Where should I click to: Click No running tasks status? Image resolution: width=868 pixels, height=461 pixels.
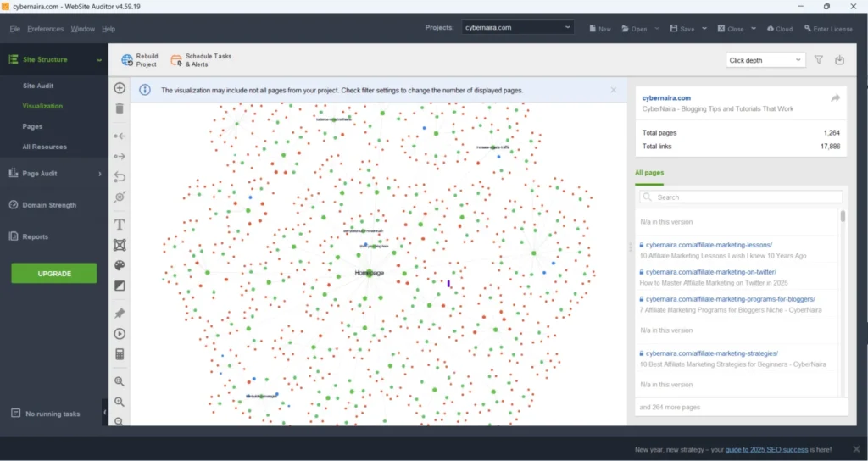(46, 414)
